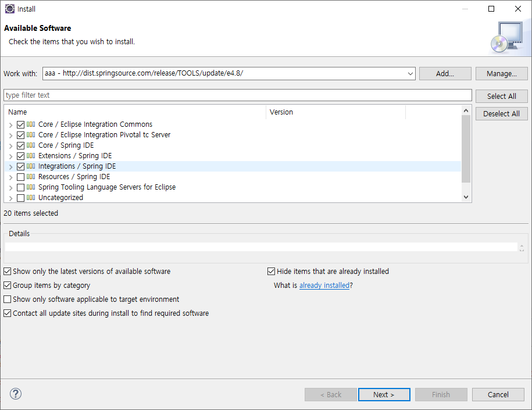Viewport: 532px width, 410px height.
Task: Click category icon beside Integrations / Spring IDE
Action: pyautogui.click(x=31, y=166)
